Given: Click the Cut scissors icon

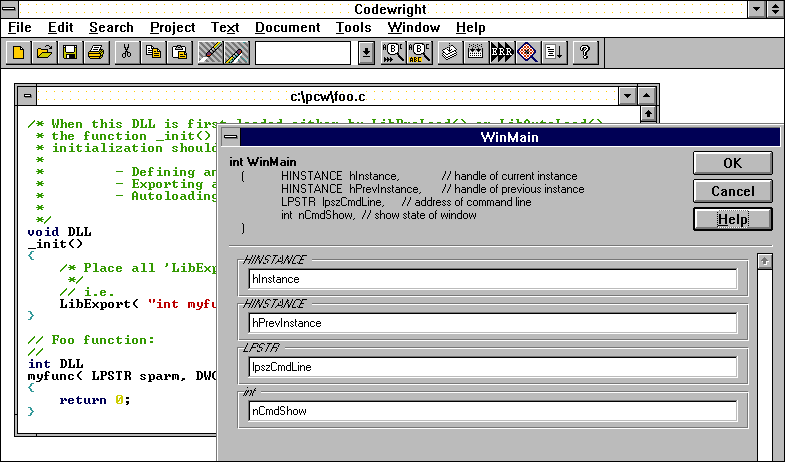Looking at the screenshot, I should point(127,53).
